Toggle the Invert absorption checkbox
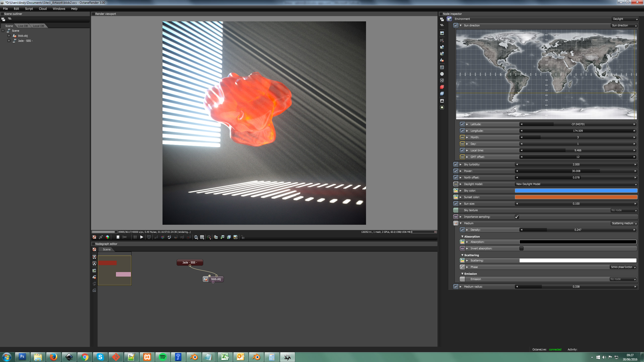Screen dimensions: 644x362 [x=521, y=248]
